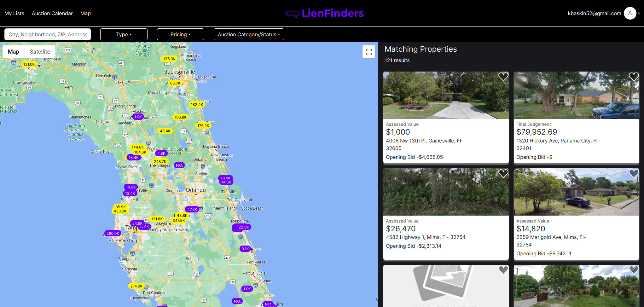The height and width of the screenshot is (307, 644).
Task: Click the LienFinders logo
Action: (324, 13)
